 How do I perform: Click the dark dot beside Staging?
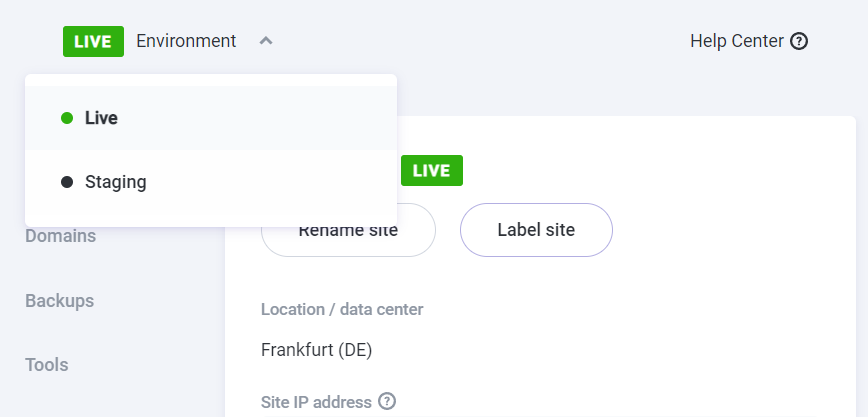click(x=67, y=182)
